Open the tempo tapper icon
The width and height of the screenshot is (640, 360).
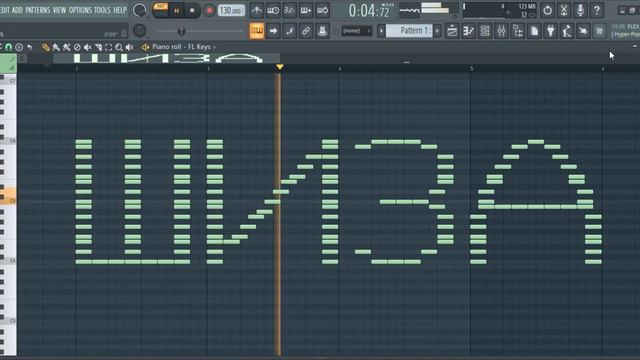(x=567, y=31)
